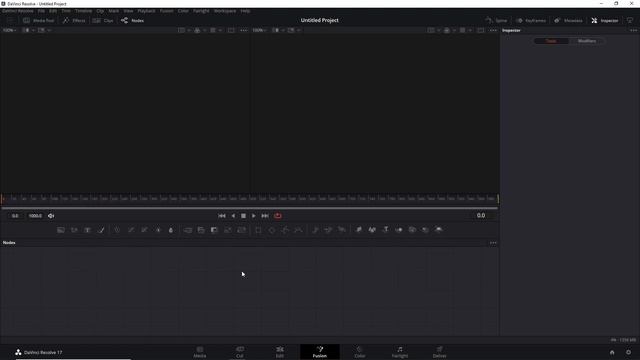Toggle the Nodes panel button
Screen dimensions: 640x360
pos(132,20)
